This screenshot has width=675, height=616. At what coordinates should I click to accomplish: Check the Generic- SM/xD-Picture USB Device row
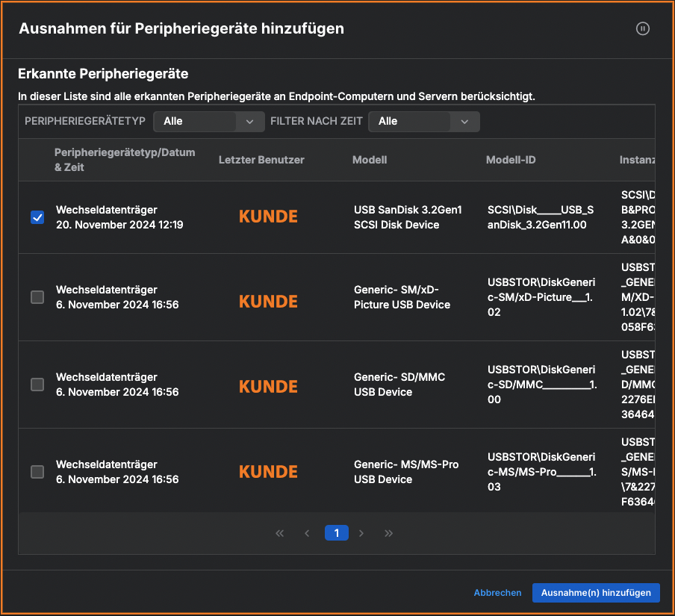tap(37, 297)
